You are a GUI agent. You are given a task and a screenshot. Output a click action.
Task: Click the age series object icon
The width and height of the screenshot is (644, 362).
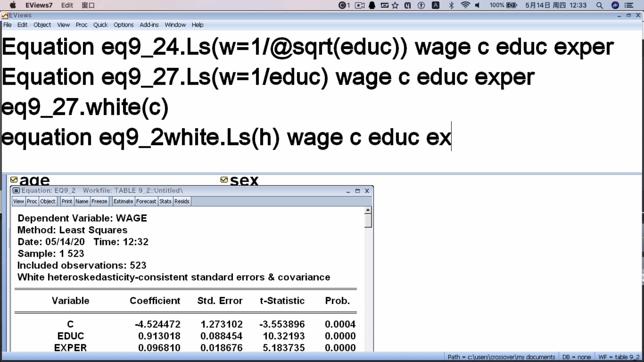pos(14,180)
